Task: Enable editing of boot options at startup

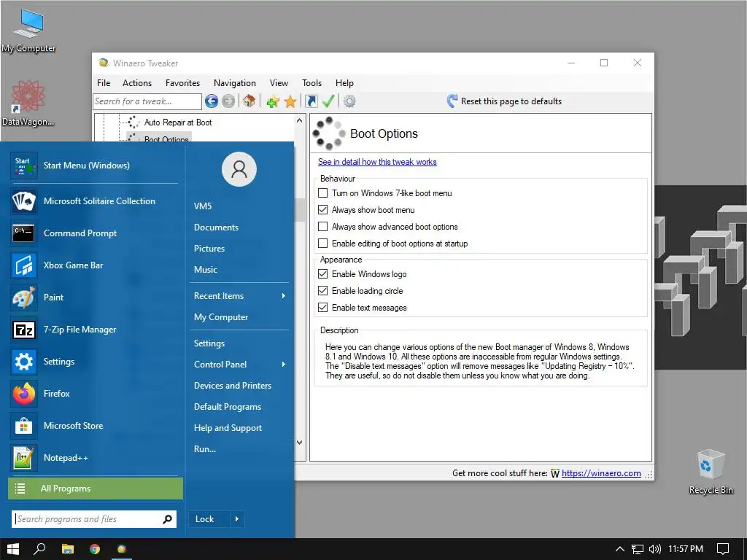Action: (x=323, y=244)
